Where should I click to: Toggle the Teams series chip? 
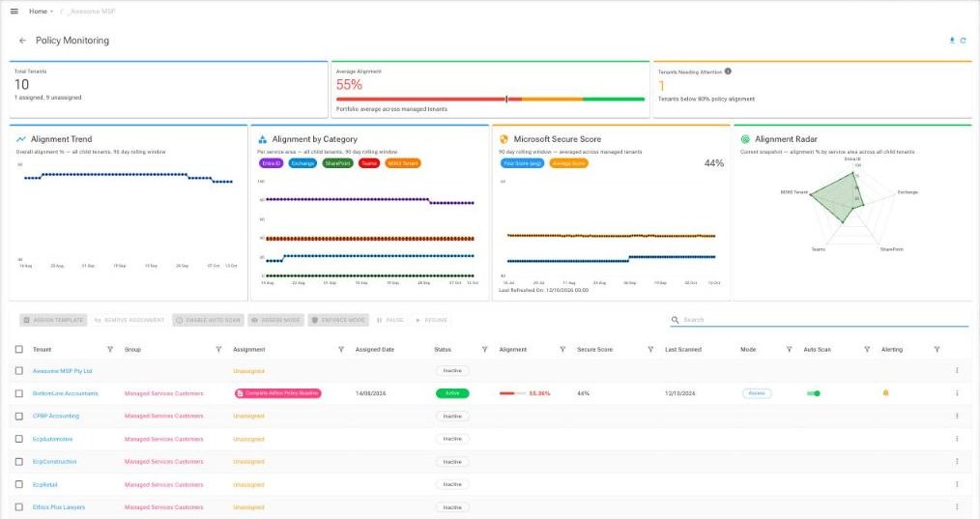pos(369,163)
